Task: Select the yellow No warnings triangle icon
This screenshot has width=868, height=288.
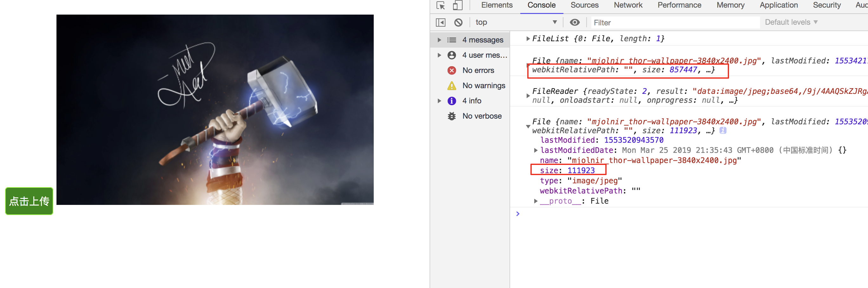Action: pos(451,86)
